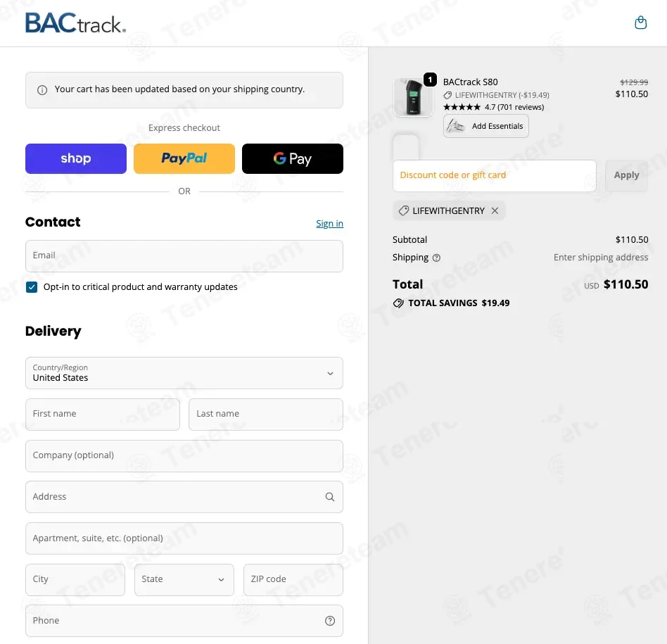The image size is (667, 644).
Task: Click the ZIP code field
Action: [293, 579]
